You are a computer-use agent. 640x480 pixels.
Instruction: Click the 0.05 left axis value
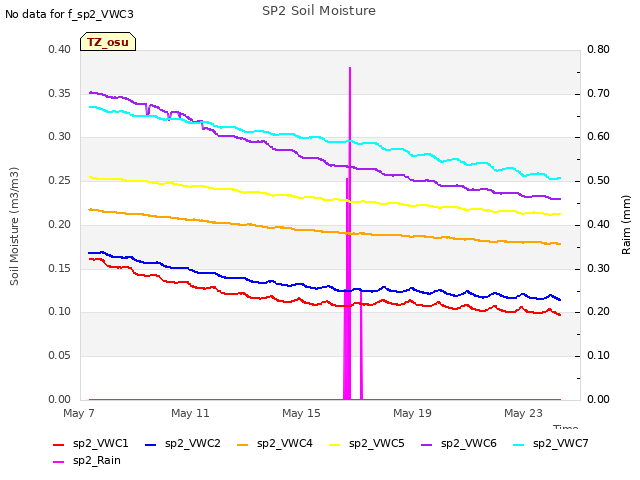point(60,356)
